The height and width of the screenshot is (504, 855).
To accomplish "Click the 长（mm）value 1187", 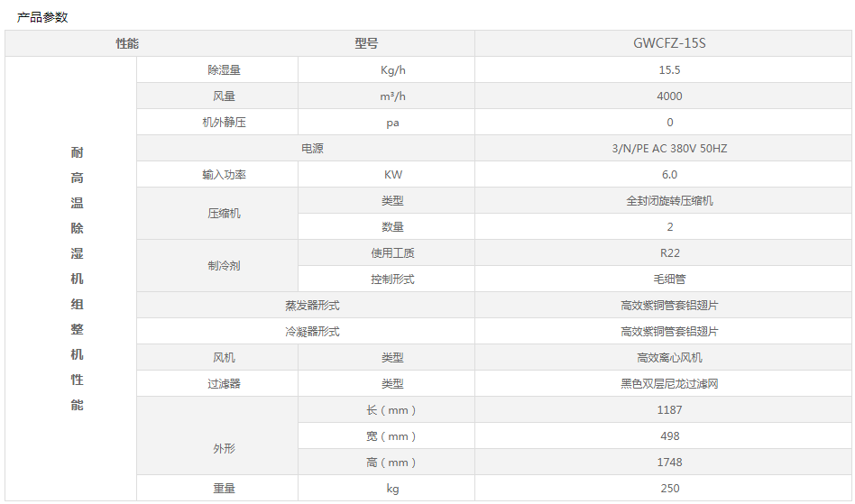I will (669, 410).
